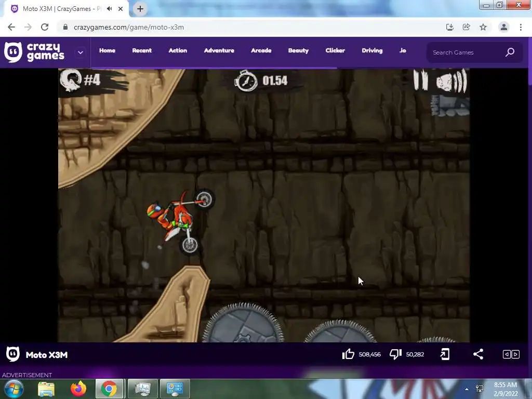Viewport: 532px width, 399px height.
Task: Dislike the game with thumbs down
Action: pyautogui.click(x=395, y=354)
